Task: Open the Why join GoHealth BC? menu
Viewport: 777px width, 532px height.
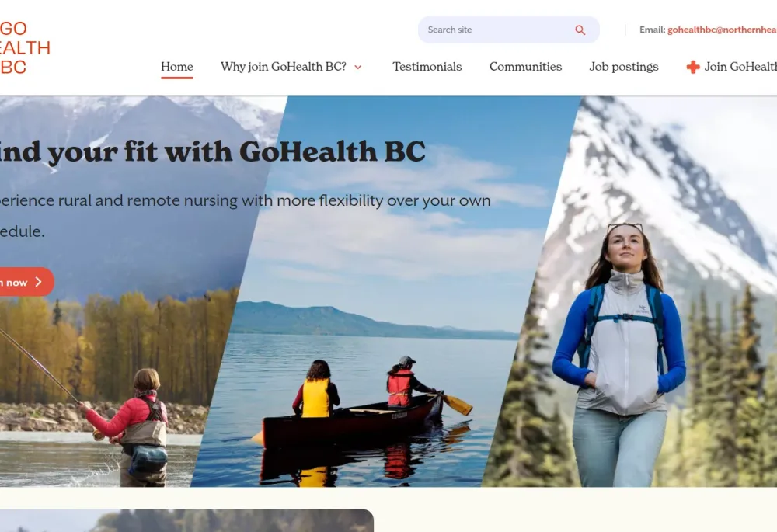Action: point(284,66)
